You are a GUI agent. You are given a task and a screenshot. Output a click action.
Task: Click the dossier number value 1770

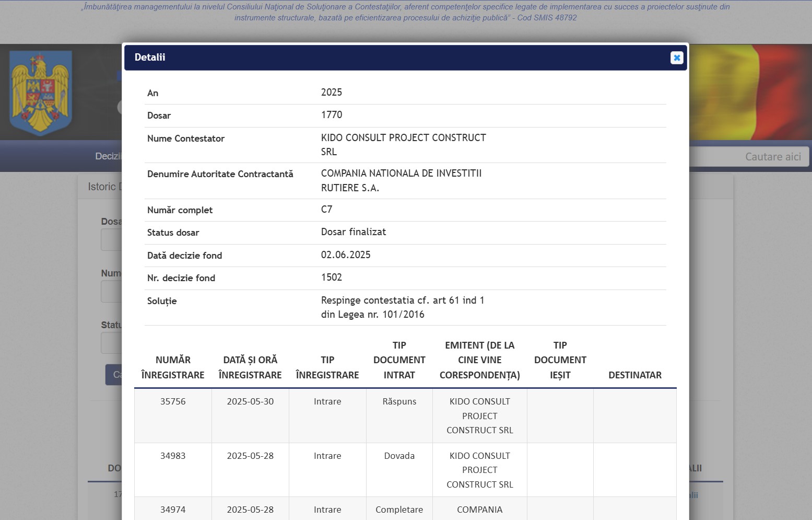[332, 115]
